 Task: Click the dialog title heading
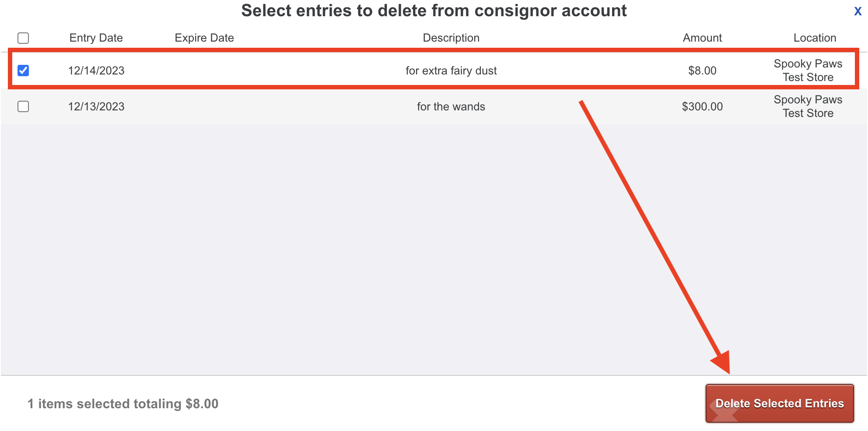(434, 11)
